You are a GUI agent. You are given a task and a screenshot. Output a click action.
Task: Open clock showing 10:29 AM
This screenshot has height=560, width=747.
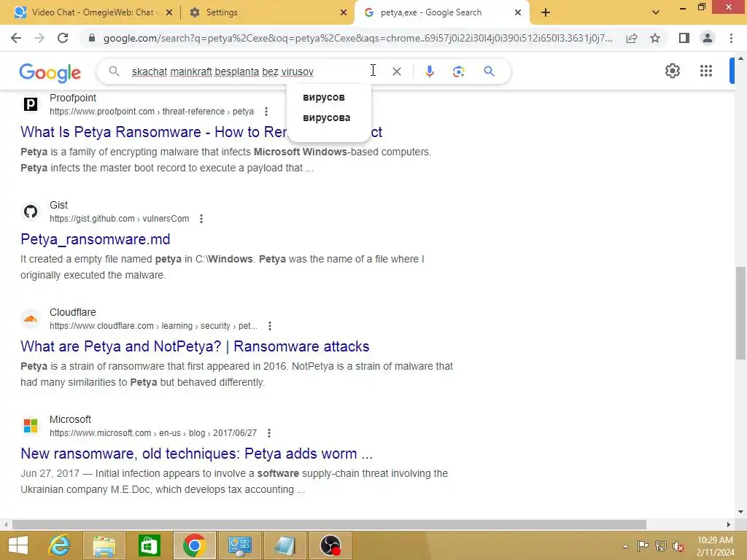tap(715, 546)
